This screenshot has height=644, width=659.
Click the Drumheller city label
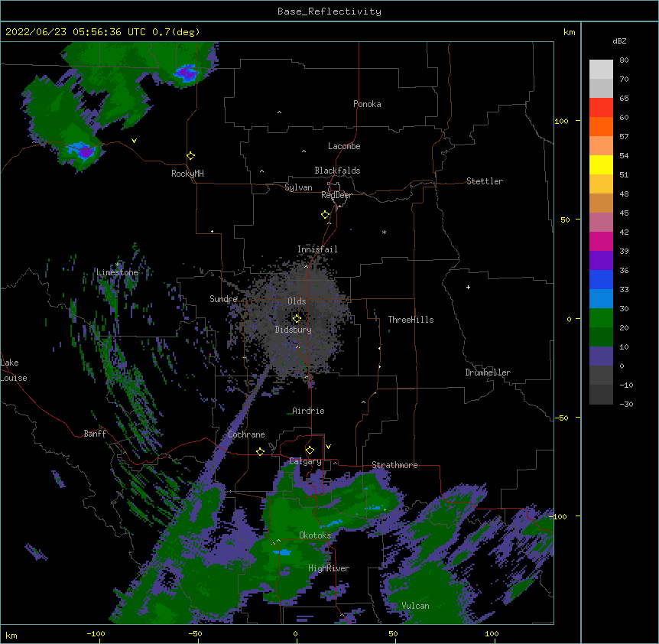pos(488,372)
